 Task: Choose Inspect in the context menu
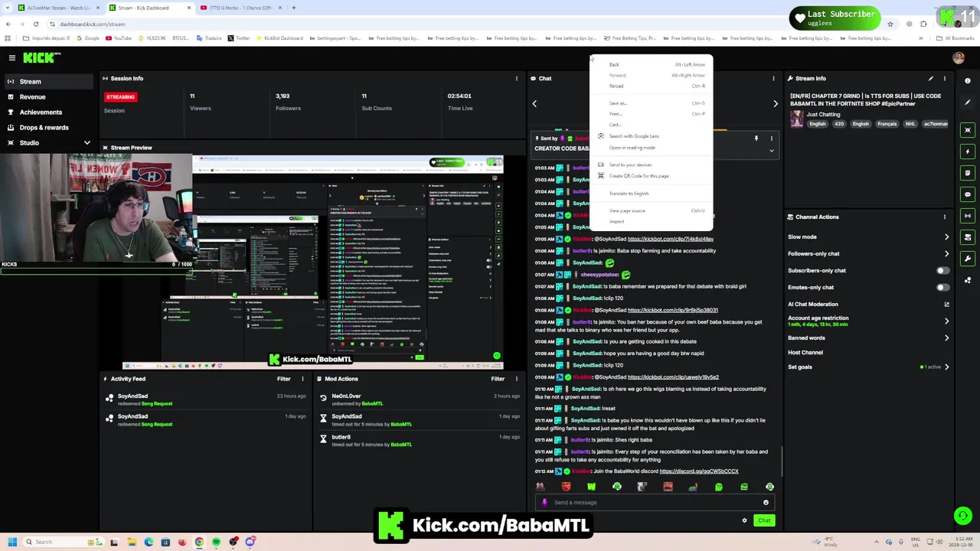click(x=652, y=221)
